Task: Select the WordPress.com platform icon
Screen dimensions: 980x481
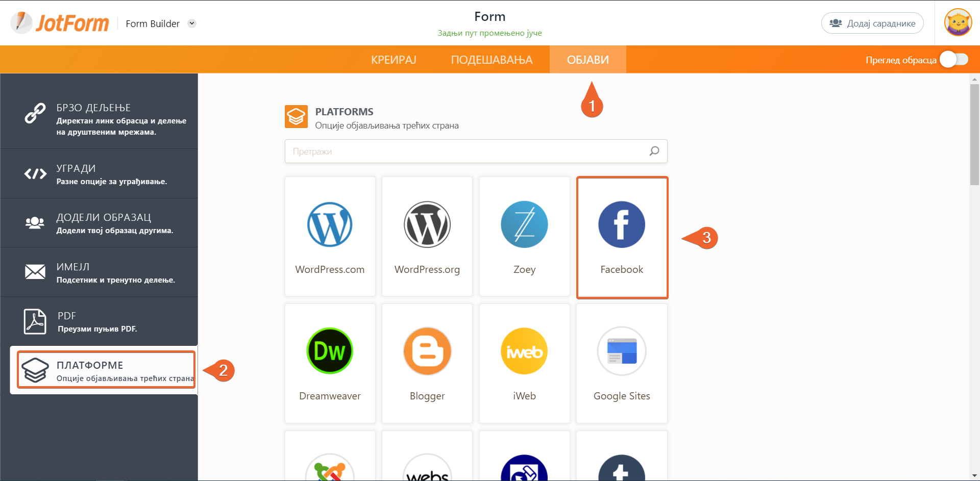Action: [330, 225]
